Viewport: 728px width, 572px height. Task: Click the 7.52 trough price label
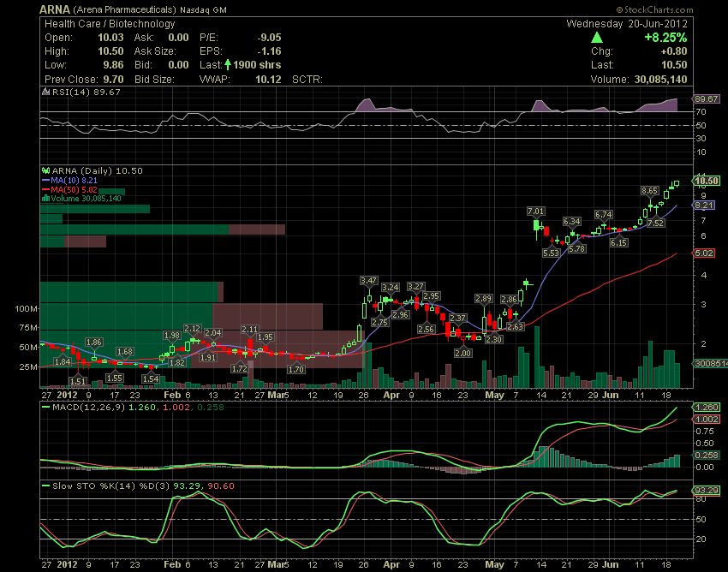pos(655,223)
